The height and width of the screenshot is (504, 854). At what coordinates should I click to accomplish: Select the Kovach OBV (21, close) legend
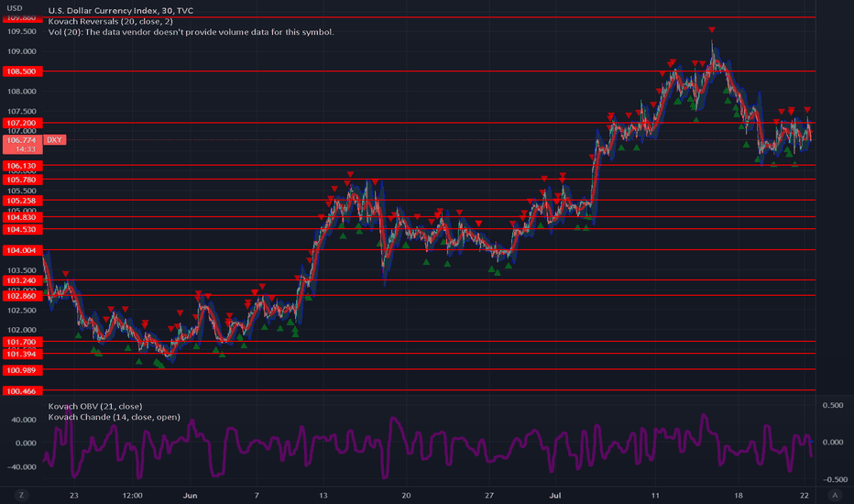point(95,406)
